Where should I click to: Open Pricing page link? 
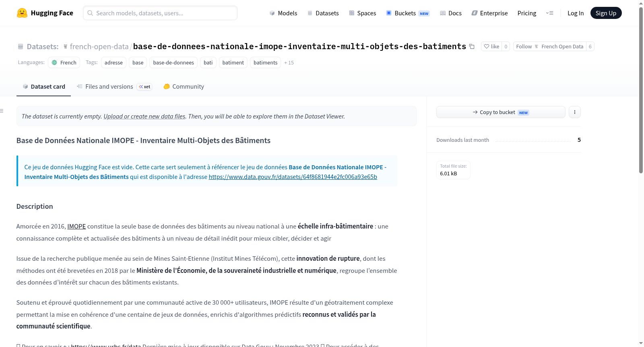point(527,13)
